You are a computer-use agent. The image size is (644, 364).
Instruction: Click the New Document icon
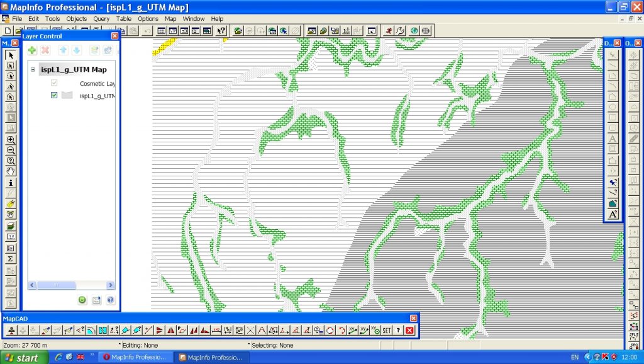coord(8,31)
